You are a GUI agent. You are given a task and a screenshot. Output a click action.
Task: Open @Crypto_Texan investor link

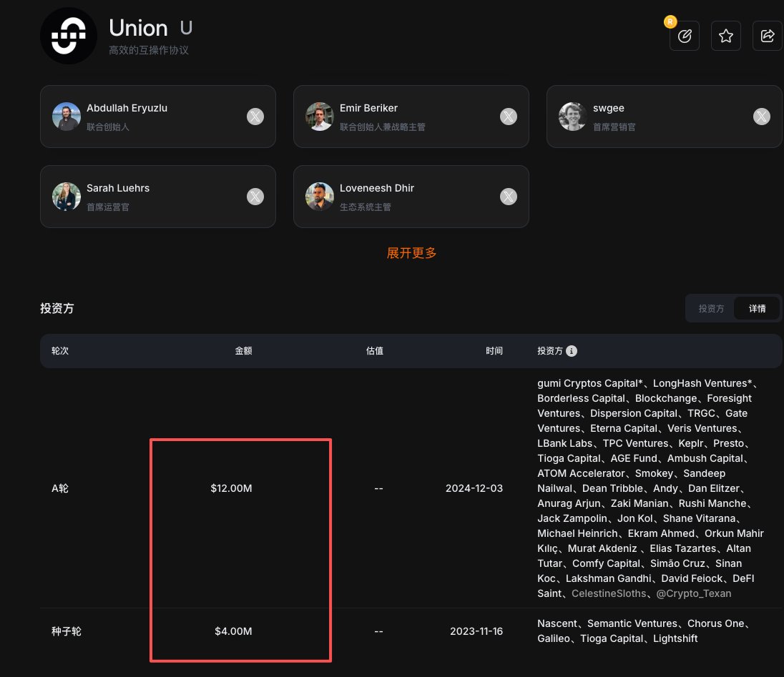[x=693, y=593]
